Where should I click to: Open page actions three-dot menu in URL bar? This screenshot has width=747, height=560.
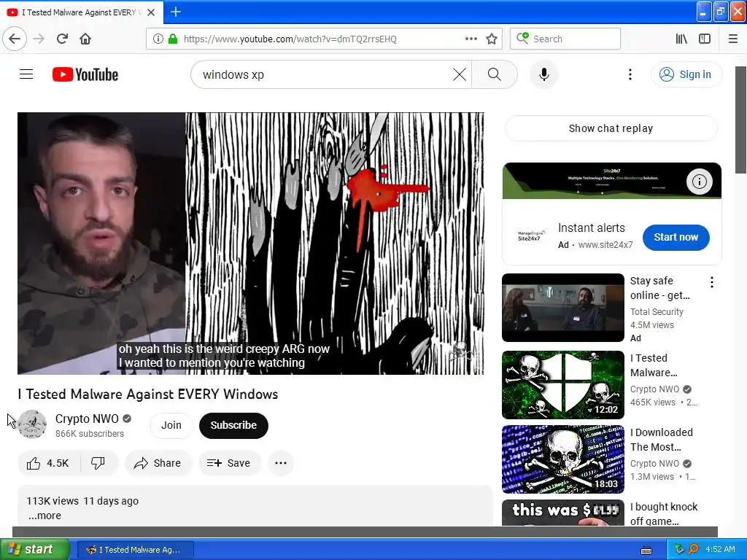(471, 39)
